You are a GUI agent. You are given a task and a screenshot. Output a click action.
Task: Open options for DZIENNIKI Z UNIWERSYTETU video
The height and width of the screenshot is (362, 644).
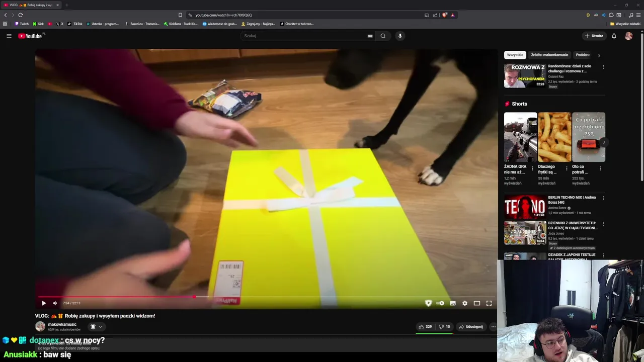click(x=603, y=224)
